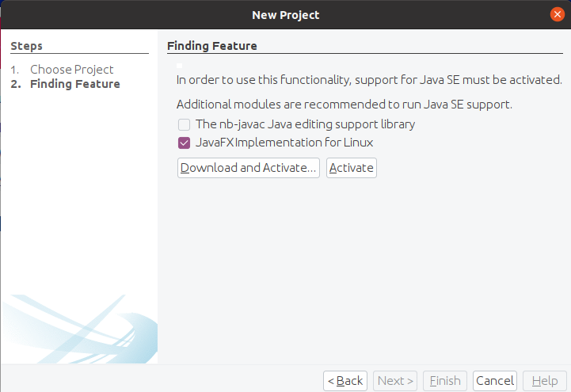Click the Activate button
This screenshot has width=571, height=392.
coord(351,168)
